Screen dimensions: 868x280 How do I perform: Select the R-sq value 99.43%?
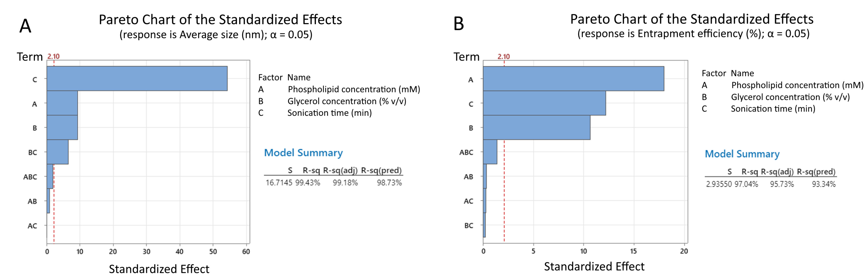click(x=308, y=183)
